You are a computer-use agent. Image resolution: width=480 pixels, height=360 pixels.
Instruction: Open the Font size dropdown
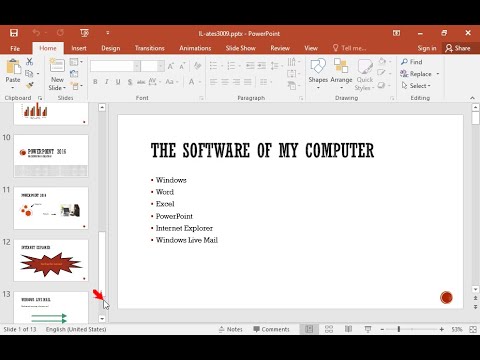coord(161,66)
